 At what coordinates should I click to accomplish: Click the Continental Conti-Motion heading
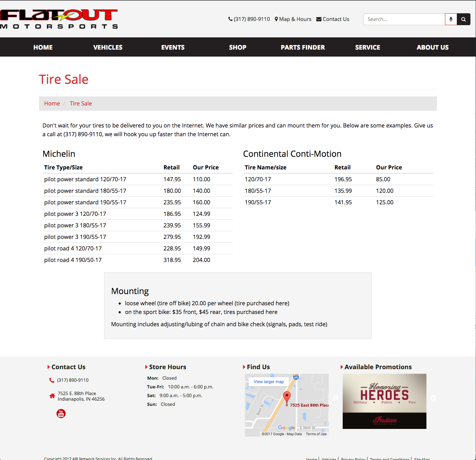tap(292, 154)
